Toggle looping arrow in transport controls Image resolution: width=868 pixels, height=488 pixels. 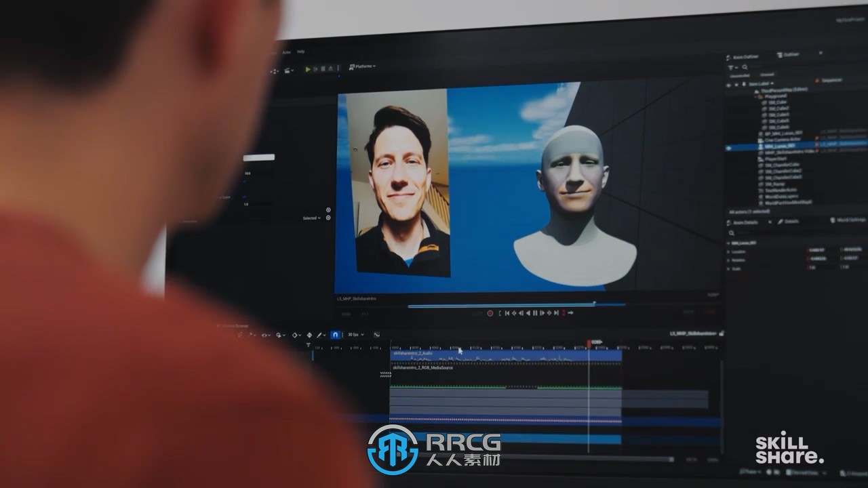tap(570, 313)
